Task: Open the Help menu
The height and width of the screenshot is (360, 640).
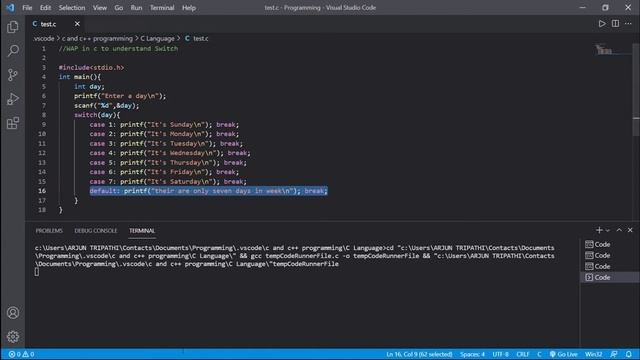Action: click(x=189, y=7)
